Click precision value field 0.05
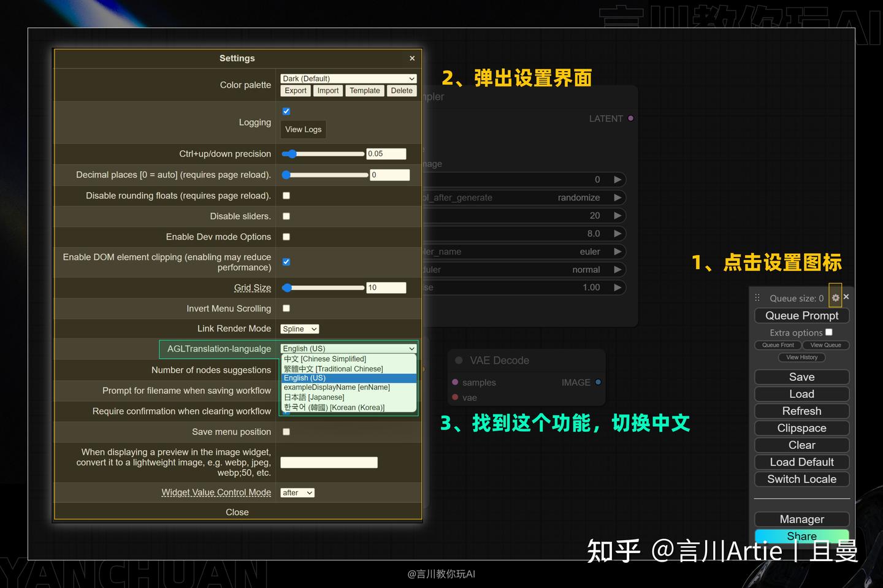This screenshot has width=883, height=588. 386,154
